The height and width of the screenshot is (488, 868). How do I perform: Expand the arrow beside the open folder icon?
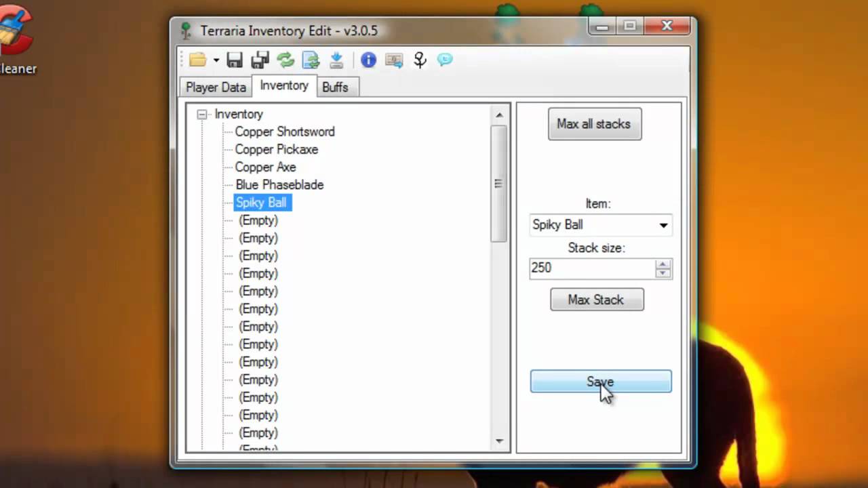pos(216,60)
